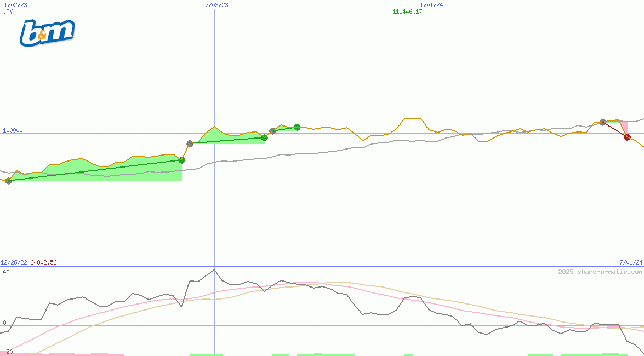Select green exit marker ending the second trade
This screenshot has height=356, width=644.
(264, 137)
